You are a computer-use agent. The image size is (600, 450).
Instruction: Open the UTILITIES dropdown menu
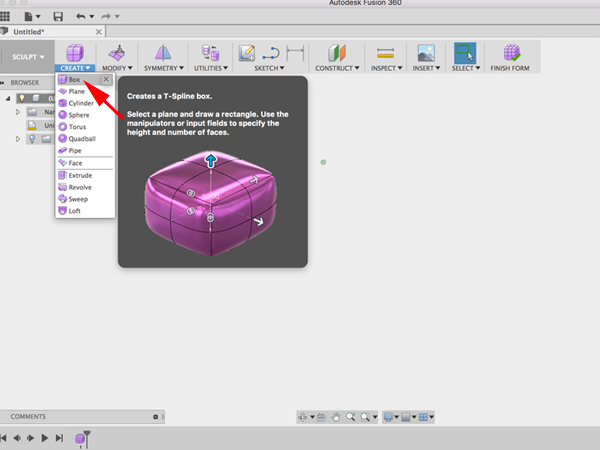(211, 68)
